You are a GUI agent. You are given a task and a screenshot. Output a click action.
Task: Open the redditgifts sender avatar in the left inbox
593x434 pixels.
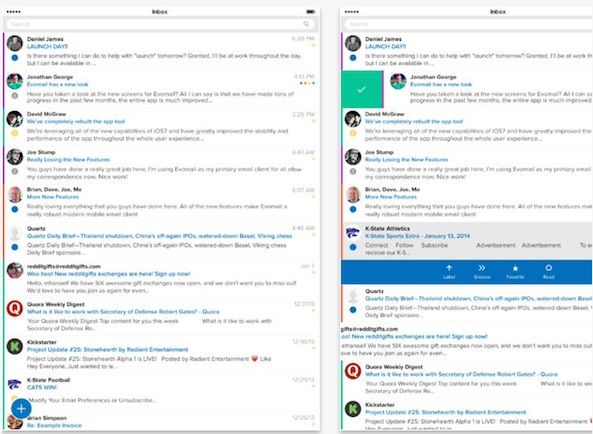pos(15,271)
